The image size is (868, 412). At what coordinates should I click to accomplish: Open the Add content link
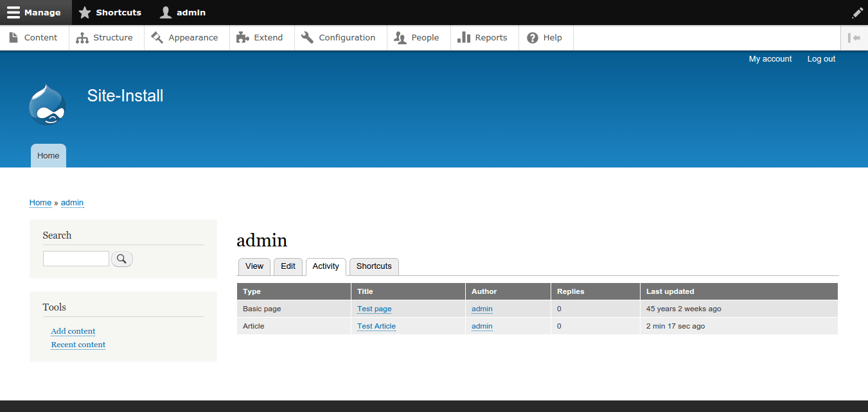pos(73,331)
